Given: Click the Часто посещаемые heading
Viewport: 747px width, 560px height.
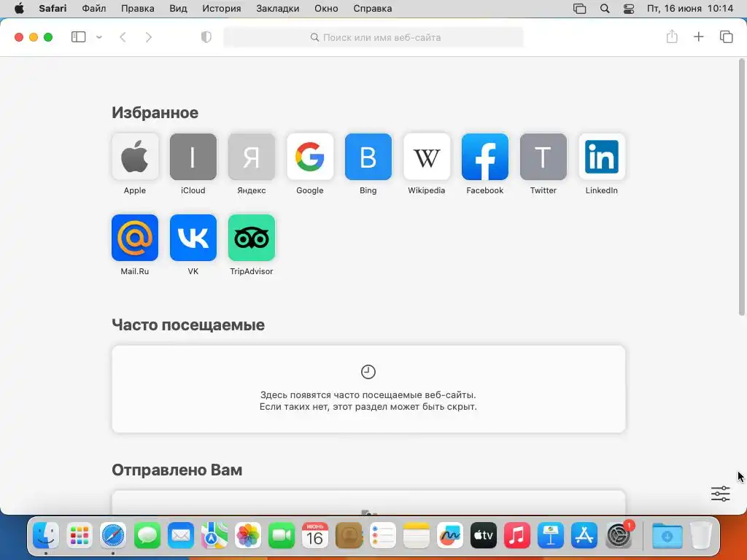Looking at the screenshot, I should click(x=188, y=324).
